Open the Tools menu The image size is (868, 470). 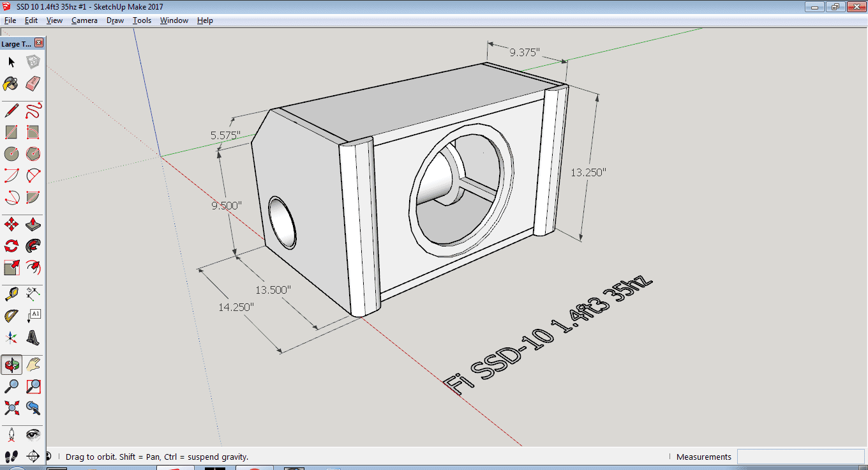(x=142, y=20)
